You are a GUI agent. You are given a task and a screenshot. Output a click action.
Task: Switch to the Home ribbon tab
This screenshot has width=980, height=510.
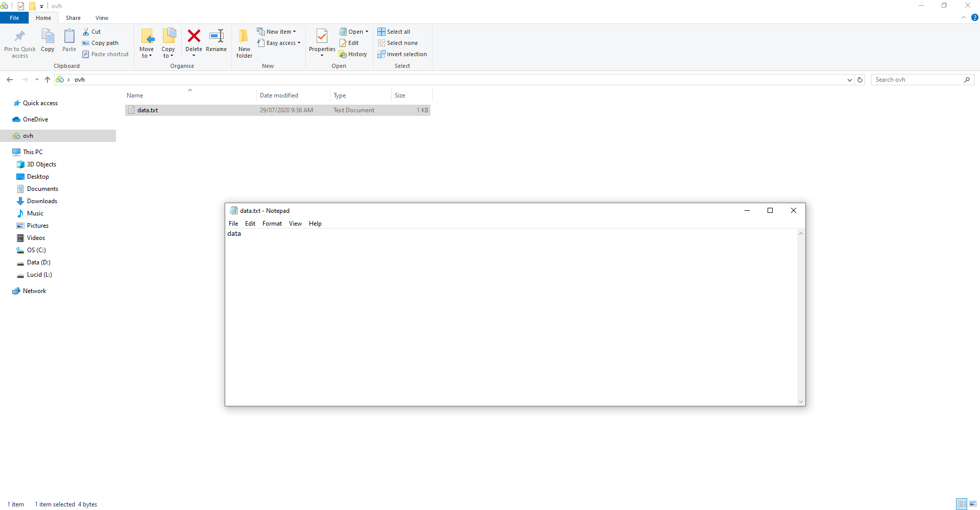click(x=43, y=18)
